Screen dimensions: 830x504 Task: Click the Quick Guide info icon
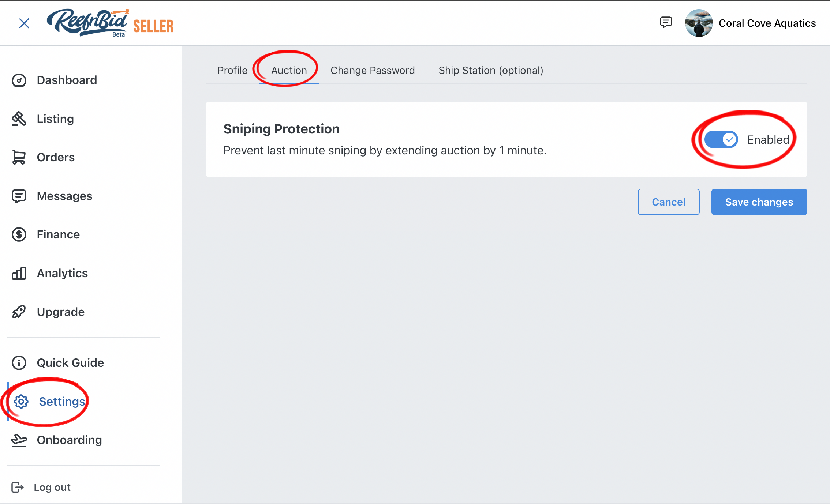(19, 363)
